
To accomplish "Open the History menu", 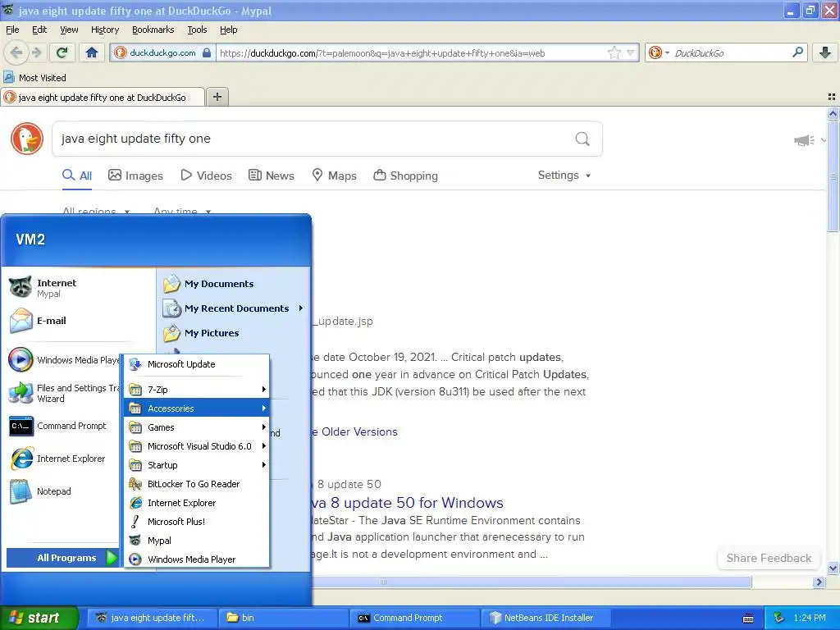I will click(105, 30).
